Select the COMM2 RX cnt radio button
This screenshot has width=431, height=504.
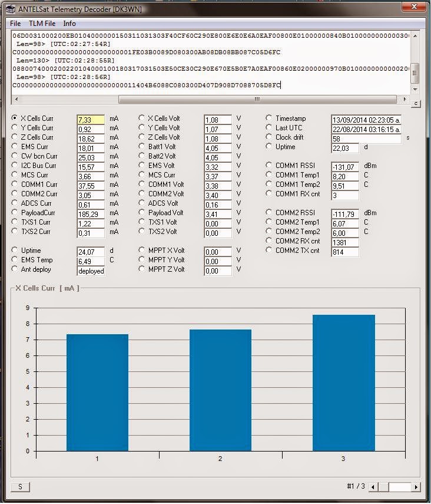269,241
